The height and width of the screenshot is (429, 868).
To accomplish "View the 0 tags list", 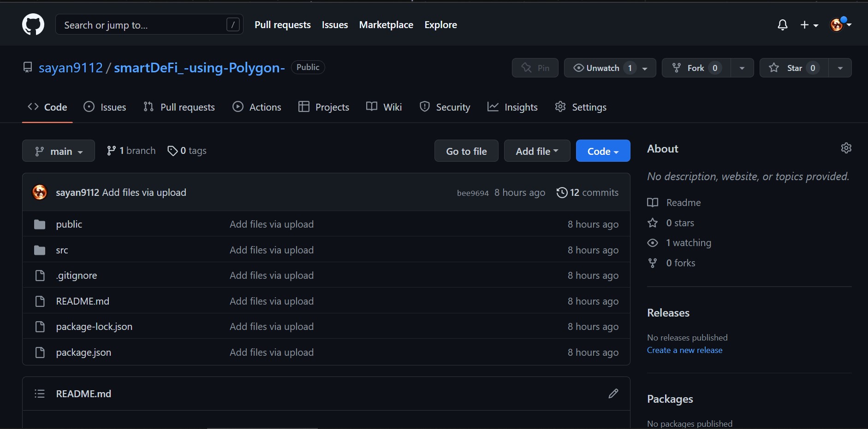I will [187, 151].
